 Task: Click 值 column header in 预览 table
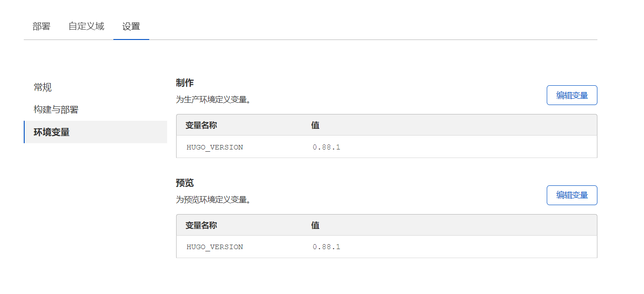(x=315, y=225)
